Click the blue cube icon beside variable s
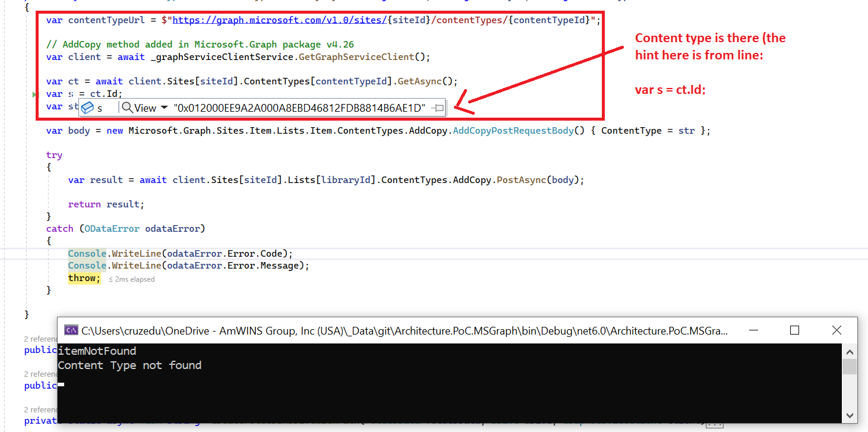The width and height of the screenshot is (868, 432). pos(88,108)
